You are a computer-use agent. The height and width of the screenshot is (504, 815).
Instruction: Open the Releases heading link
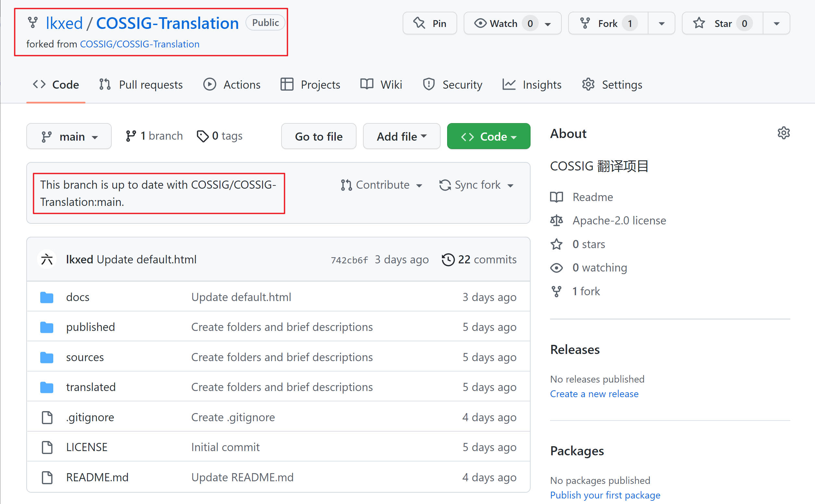click(x=575, y=349)
